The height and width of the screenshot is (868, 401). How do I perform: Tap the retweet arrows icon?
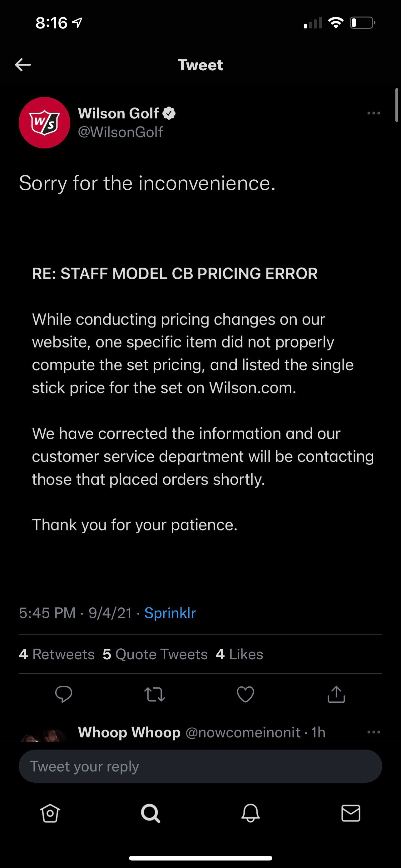pos(155,695)
